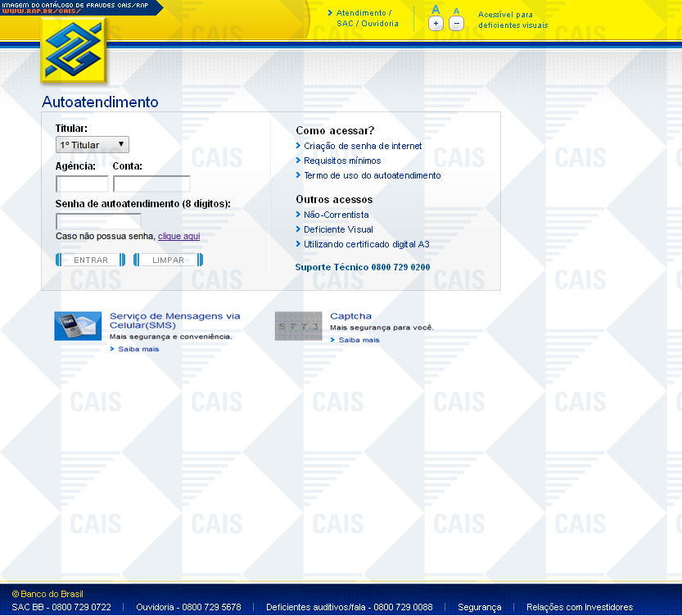The image size is (682, 616).
Task: Open the Titular dropdown
Action: [x=93, y=145]
